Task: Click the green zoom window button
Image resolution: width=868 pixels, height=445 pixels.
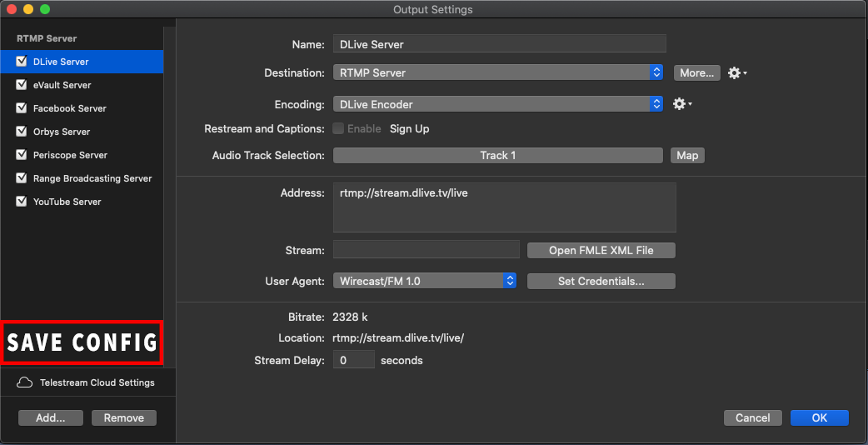Action: coord(45,9)
